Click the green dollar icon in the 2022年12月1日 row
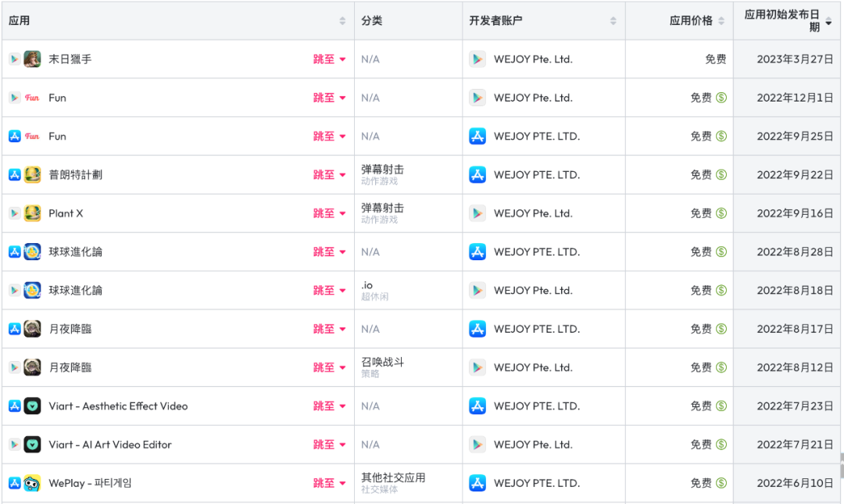Viewport: 844px width, 504px height. [x=721, y=98]
